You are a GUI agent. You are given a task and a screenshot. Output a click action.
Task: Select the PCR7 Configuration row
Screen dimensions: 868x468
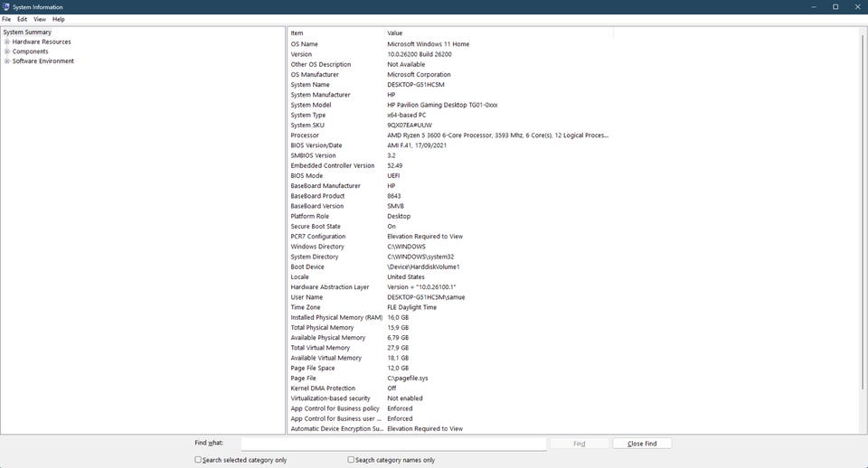(x=450, y=236)
